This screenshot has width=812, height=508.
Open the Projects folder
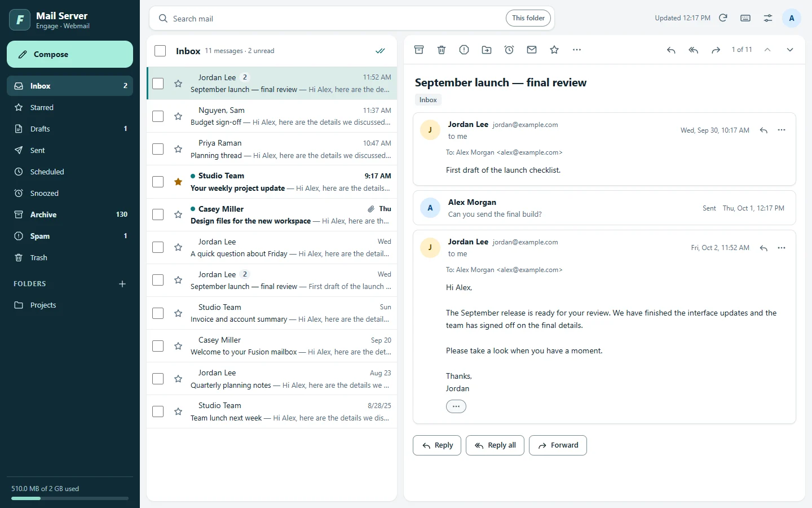coord(70,305)
